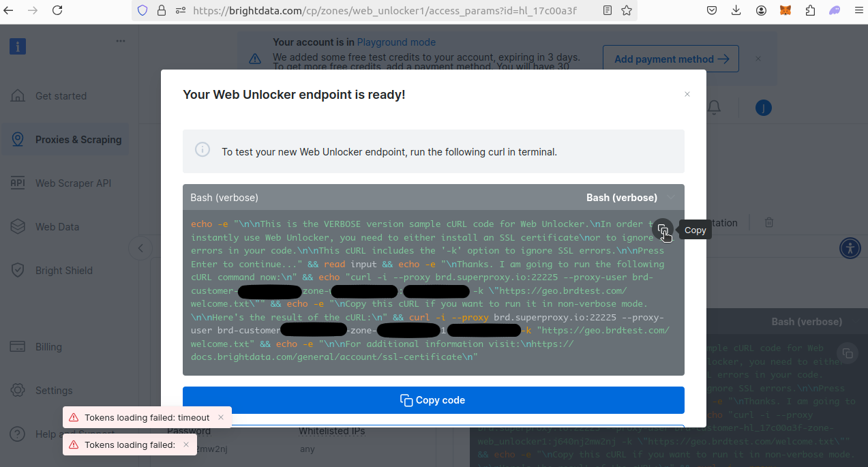Bookmark this page with the star icon
The width and height of the screenshot is (868, 467).
[627, 10]
